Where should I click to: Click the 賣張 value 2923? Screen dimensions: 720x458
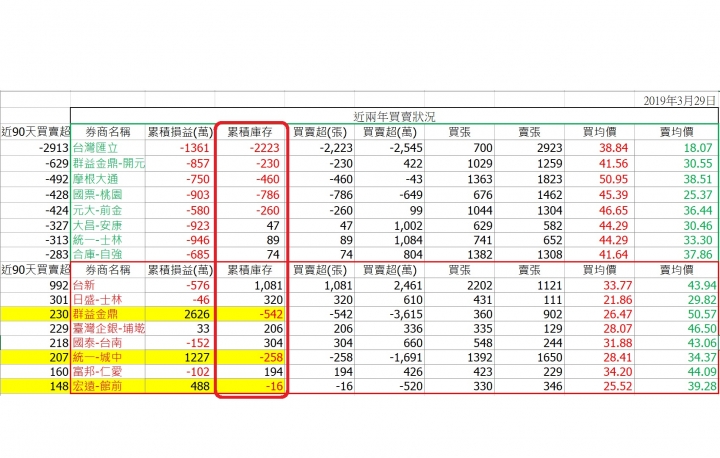tap(550, 148)
